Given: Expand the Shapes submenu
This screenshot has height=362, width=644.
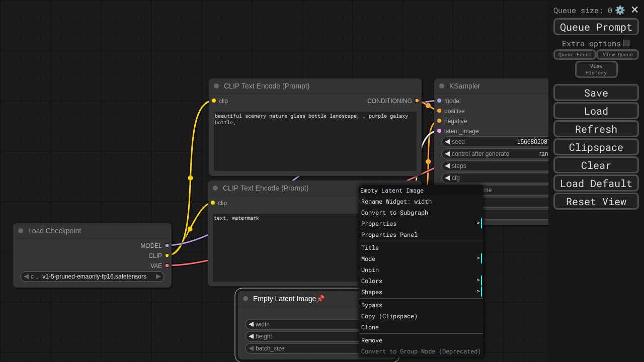Looking at the screenshot, I should [421, 292].
